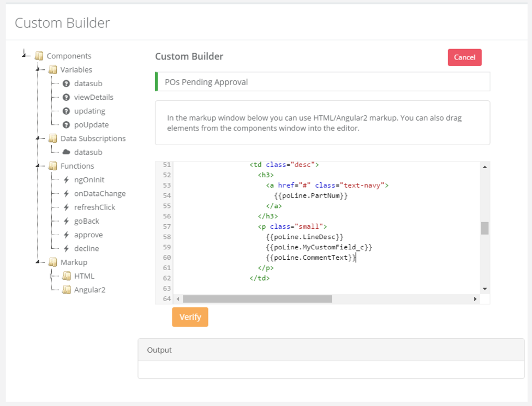Select the onDataChange function item

[100, 194]
